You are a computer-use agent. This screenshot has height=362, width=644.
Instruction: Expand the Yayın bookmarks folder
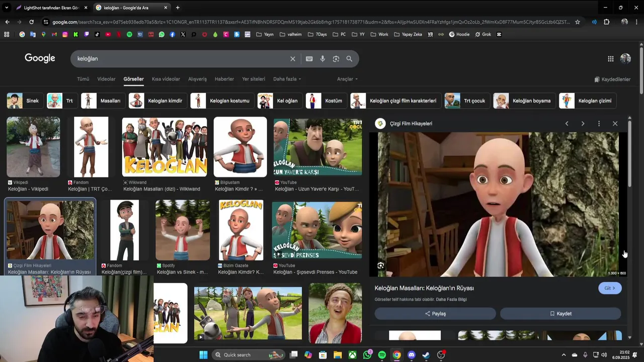tap(265, 35)
